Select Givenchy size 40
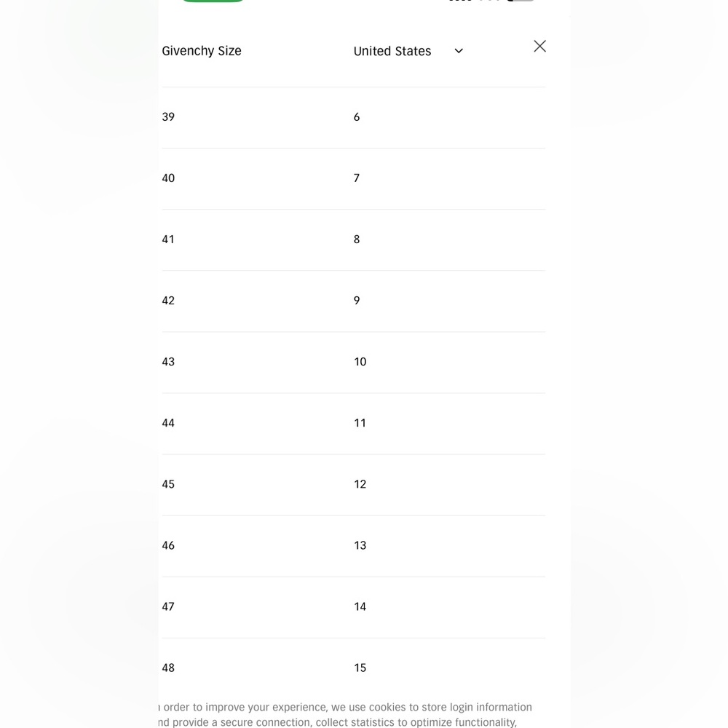The height and width of the screenshot is (728, 728). click(168, 178)
